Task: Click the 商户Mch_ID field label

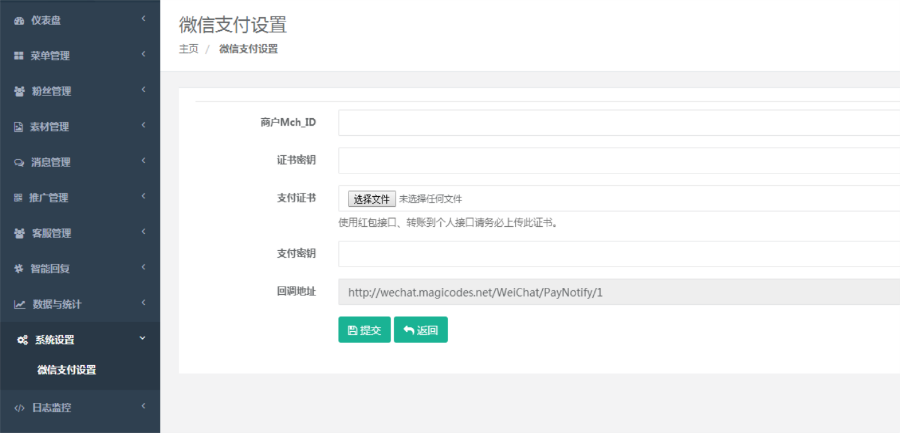Action: click(x=288, y=122)
